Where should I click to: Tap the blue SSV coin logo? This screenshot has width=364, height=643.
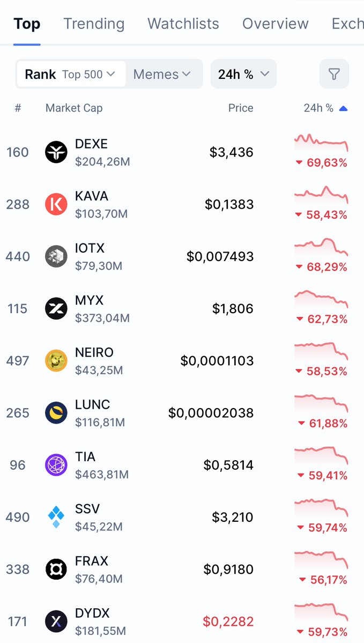tap(56, 517)
